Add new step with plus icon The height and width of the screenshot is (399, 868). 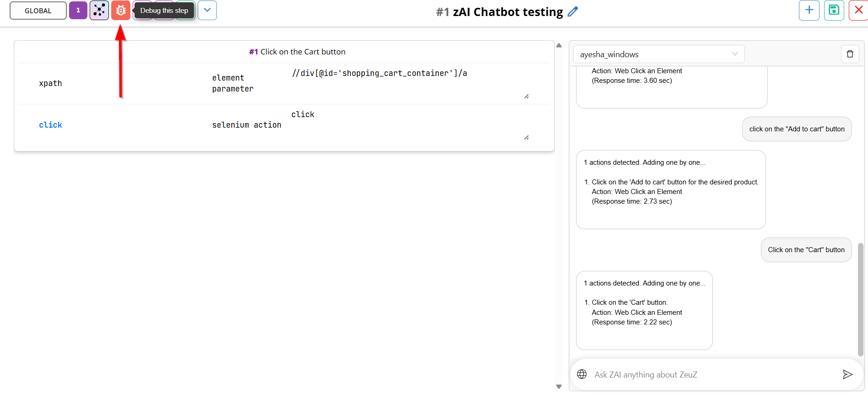point(809,10)
